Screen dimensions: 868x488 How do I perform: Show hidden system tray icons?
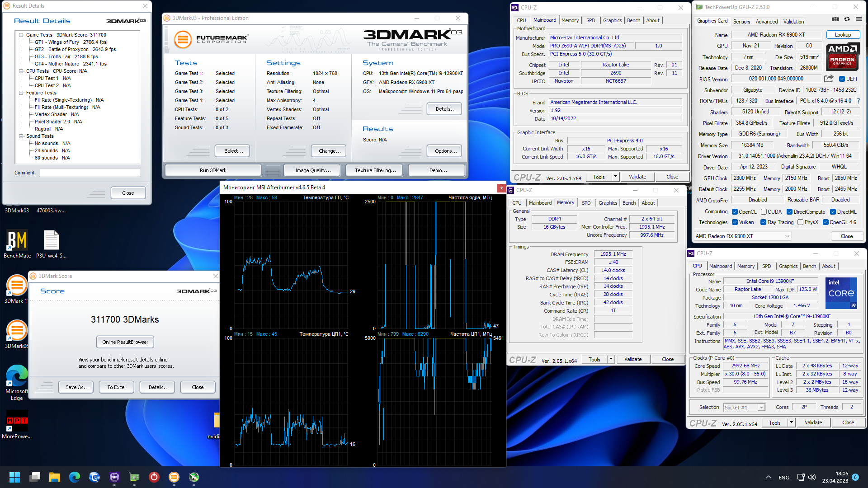[768, 477]
